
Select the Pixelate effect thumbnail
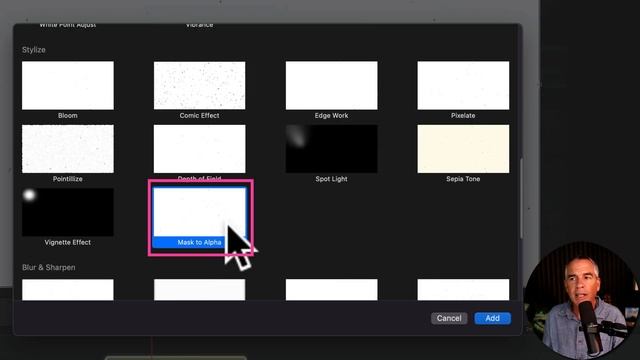coord(463,85)
